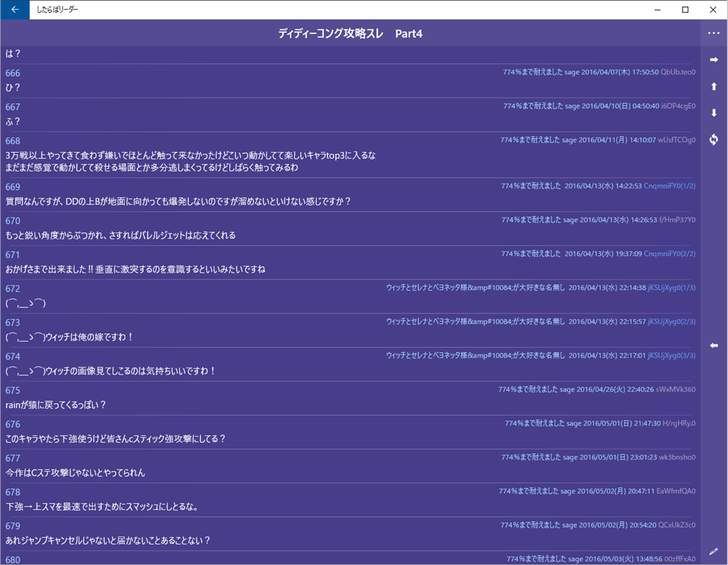Screen dimensions: 728x565
Task: Open post number 680
Action: (x=13, y=560)
